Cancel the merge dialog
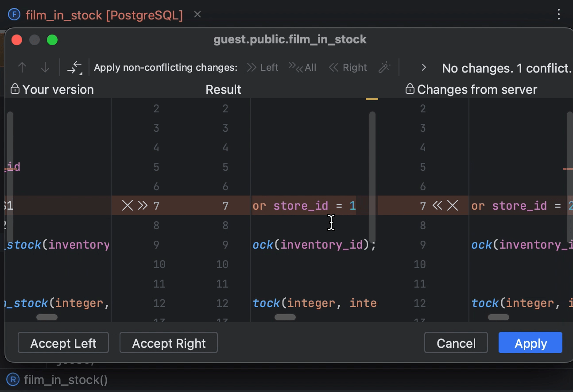Screen dimensions: 573x392 (x=456, y=343)
